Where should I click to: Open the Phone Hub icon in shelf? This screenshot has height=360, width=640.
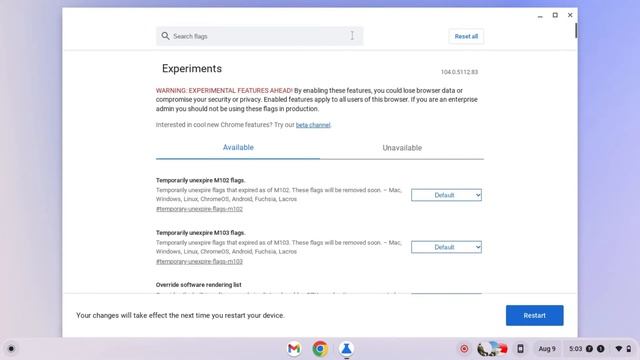point(520,349)
